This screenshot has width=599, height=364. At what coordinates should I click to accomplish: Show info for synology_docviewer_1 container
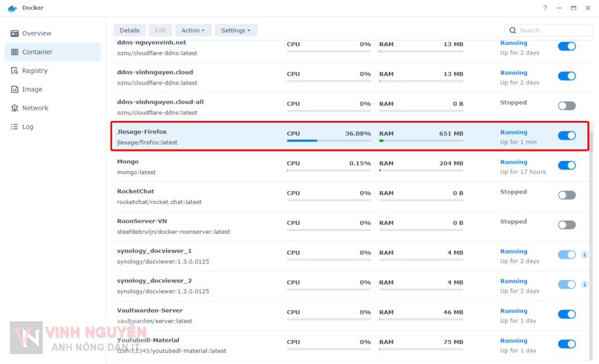point(584,255)
